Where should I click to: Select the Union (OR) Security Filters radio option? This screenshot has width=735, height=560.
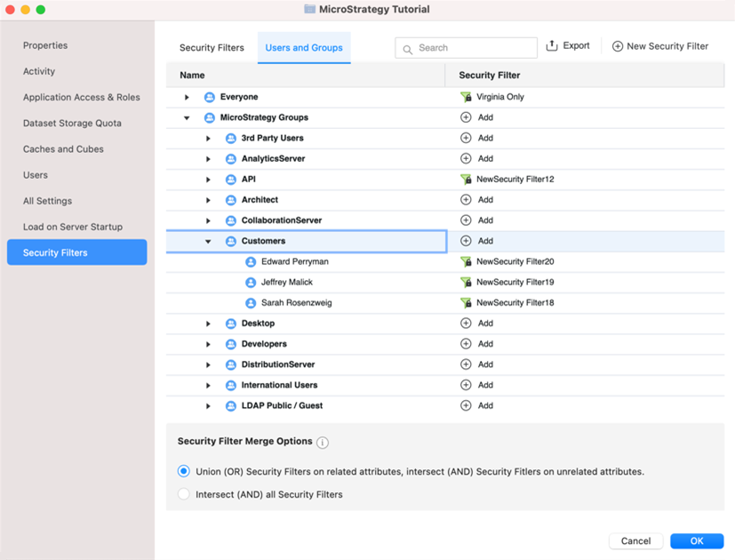184,471
